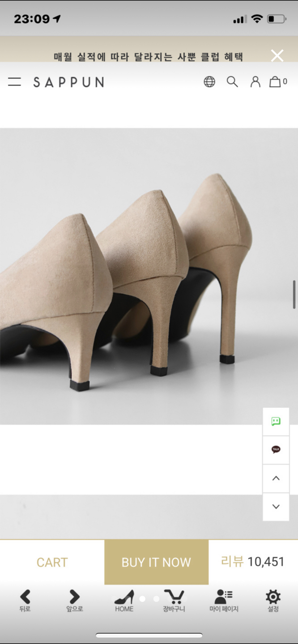Go back with 뒤로 arrow
298x644 pixels.
click(25, 601)
